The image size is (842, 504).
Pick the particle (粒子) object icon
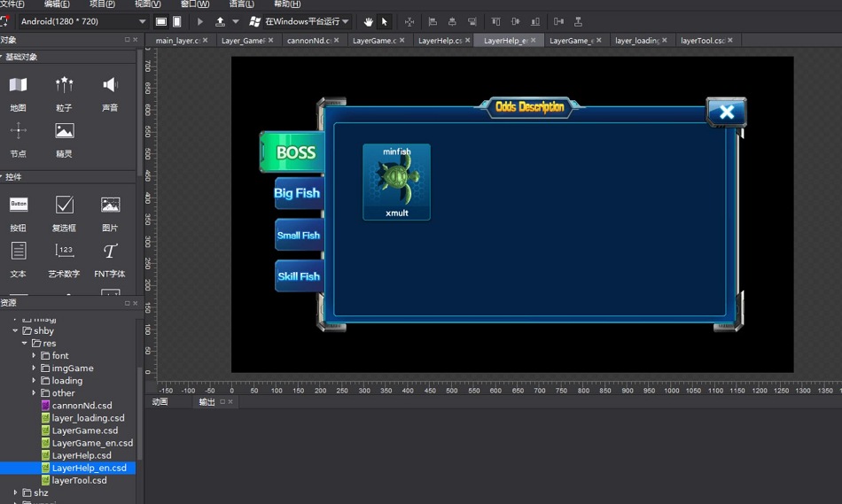[x=64, y=85]
